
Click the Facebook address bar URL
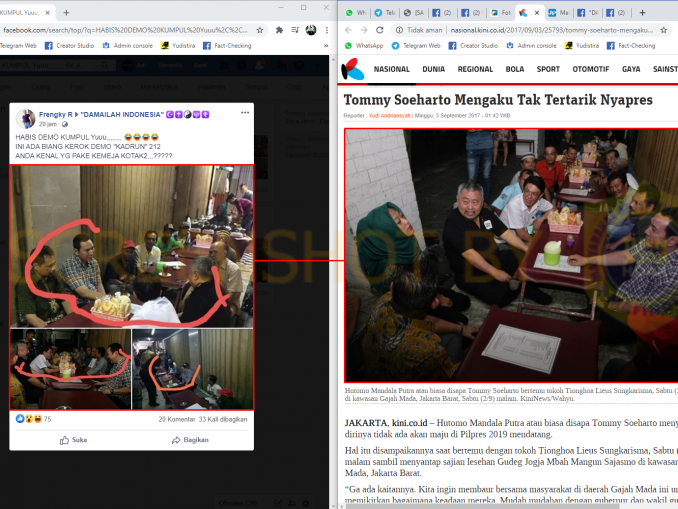pos(125,30)
